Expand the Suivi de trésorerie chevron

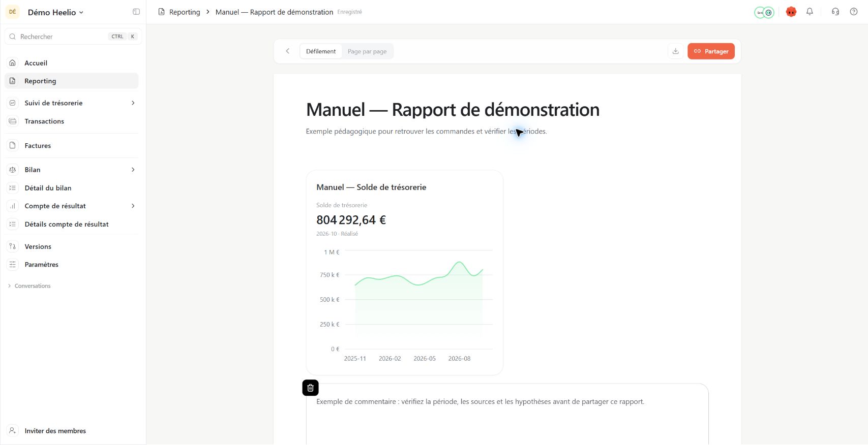[133, 103]
